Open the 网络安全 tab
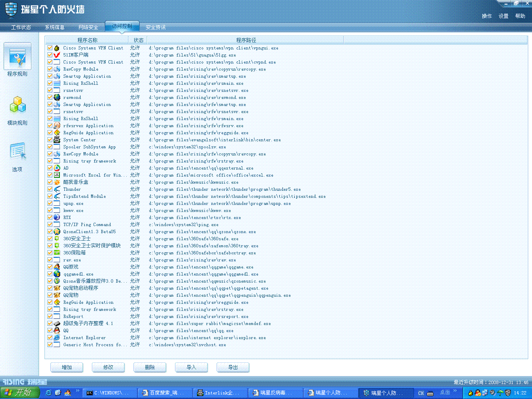532x399 pixels. [88, 27]
